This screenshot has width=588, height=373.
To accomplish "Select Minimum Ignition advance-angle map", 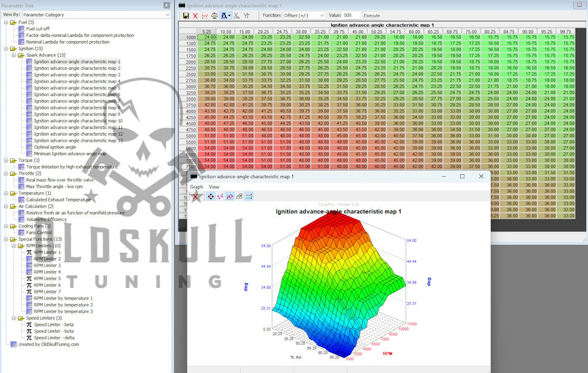I will [x=70, y=154].
